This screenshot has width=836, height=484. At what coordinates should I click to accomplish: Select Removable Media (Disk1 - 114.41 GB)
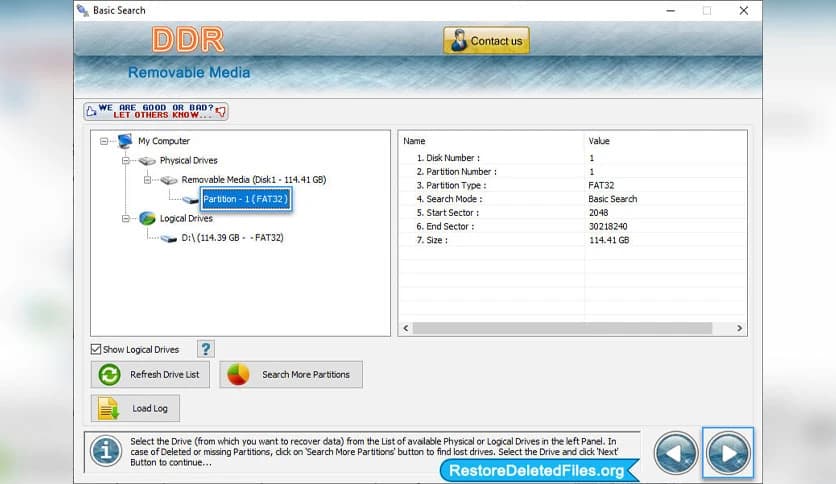[x=254, y=180]
